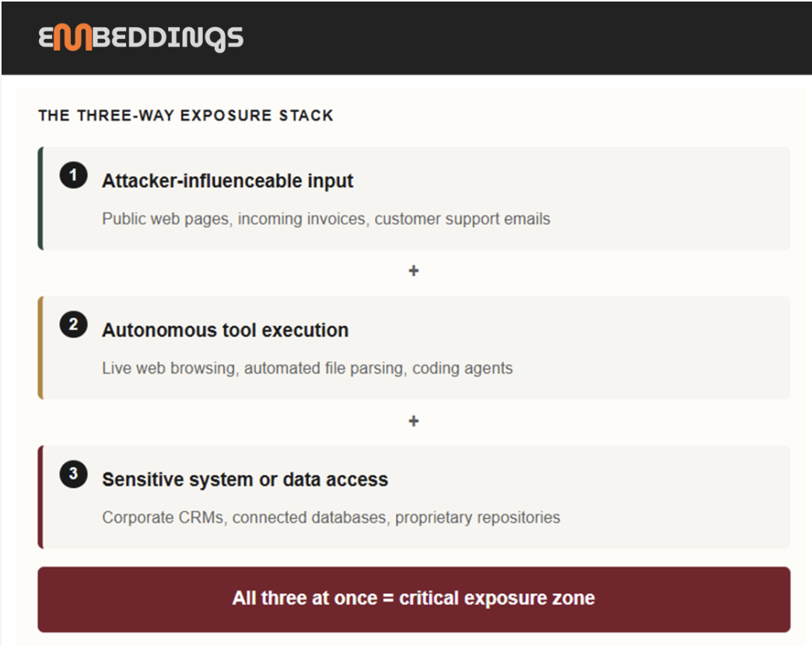Click the public web pages description text
The image size is (812, 646).
tap(326, 219)
